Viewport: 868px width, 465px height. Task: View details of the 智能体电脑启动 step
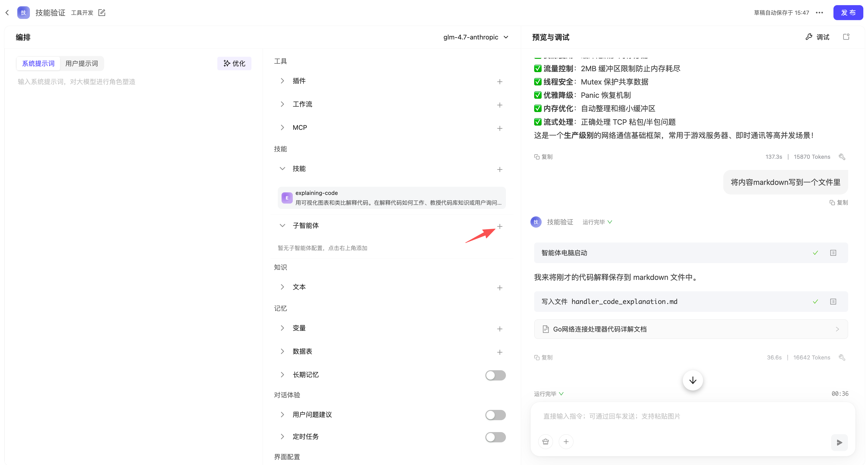(833, 253)
